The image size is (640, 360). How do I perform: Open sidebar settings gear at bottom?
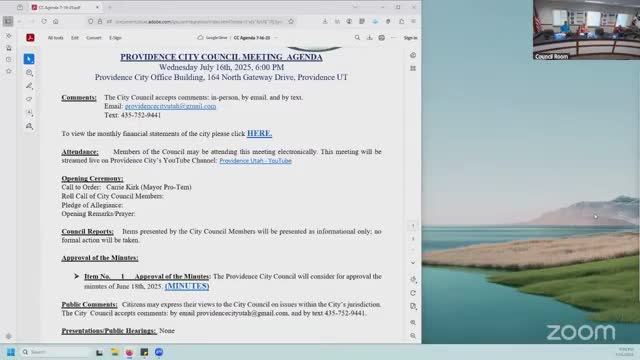(9, 336)
